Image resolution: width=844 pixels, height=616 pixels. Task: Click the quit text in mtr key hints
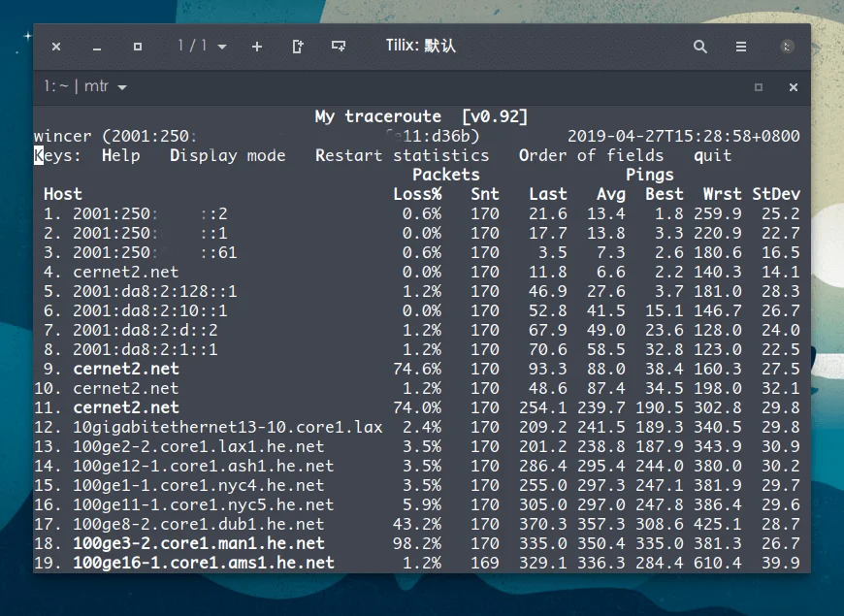[x=712, y=155]
